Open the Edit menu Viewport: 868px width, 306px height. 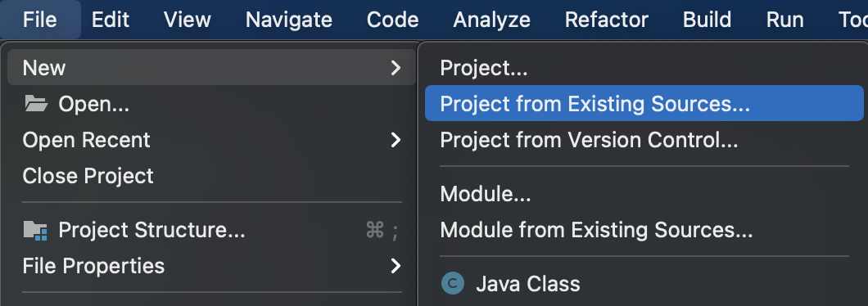click(x=111, y=20)
